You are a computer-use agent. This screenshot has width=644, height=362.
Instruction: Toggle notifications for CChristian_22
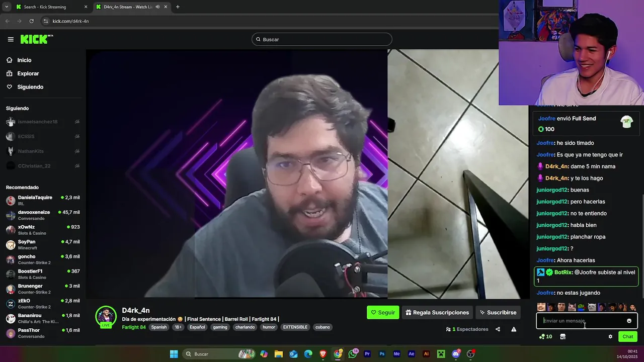tap(77, 166)
